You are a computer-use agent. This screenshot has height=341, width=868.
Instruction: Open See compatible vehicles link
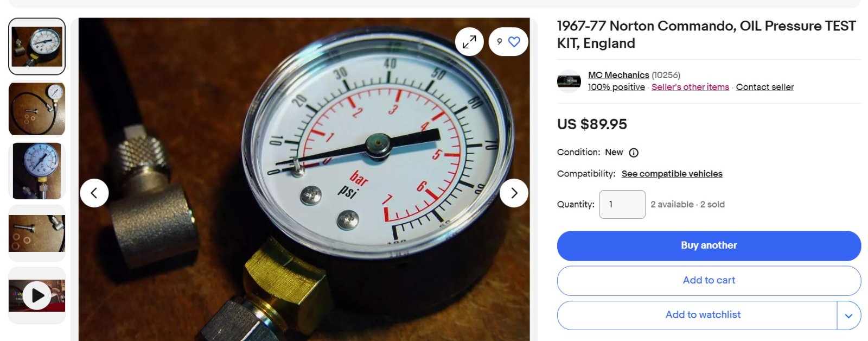672,174
